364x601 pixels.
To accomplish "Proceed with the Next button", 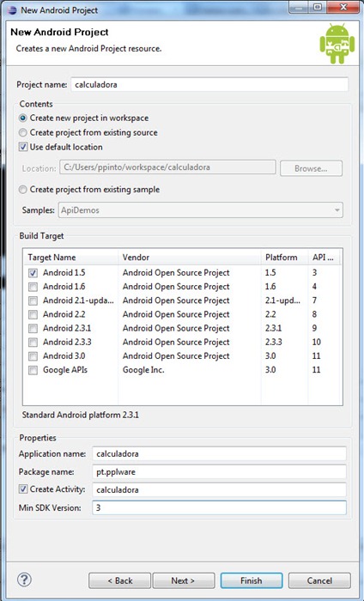I will [184, 580].
